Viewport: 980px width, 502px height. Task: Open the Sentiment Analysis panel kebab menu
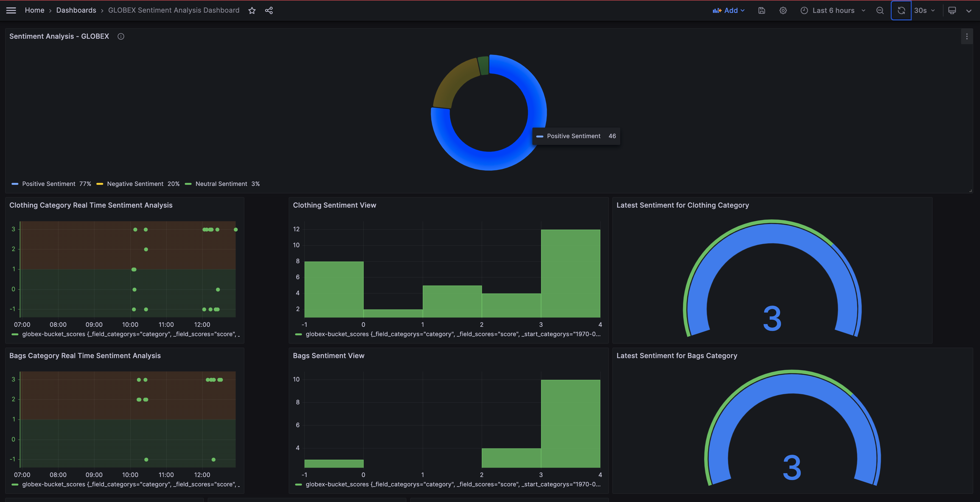967,36
